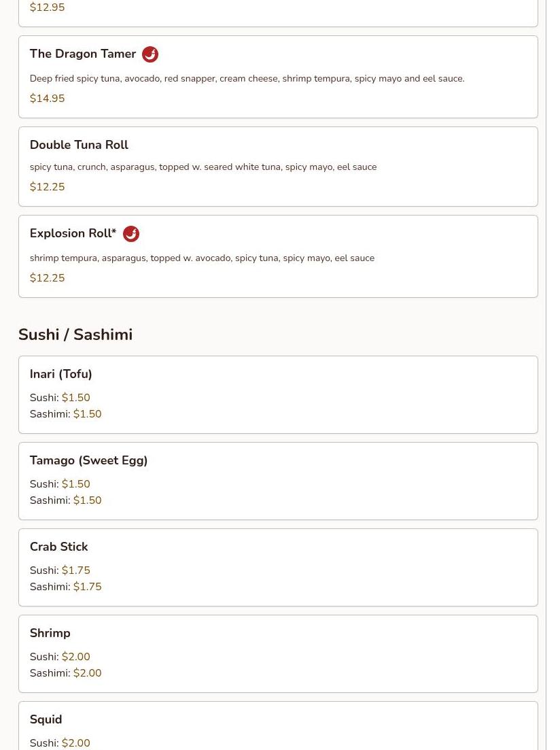Open The Dragon Tamer menu item
This screenshot has height=750, width=560.
click(83, 54)
